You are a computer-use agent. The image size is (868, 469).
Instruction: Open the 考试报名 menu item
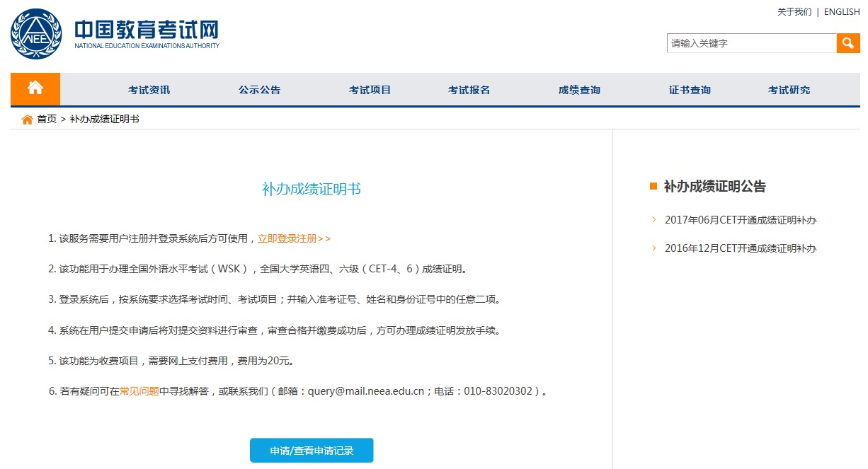tap(469, 90)
